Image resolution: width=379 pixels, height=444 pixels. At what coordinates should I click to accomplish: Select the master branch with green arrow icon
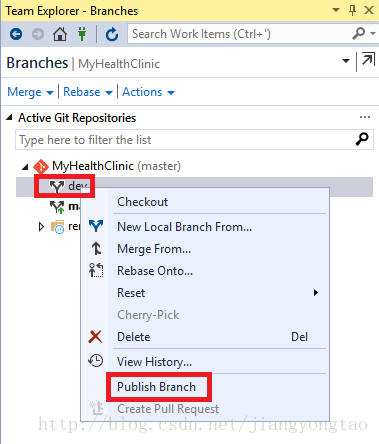57,207
